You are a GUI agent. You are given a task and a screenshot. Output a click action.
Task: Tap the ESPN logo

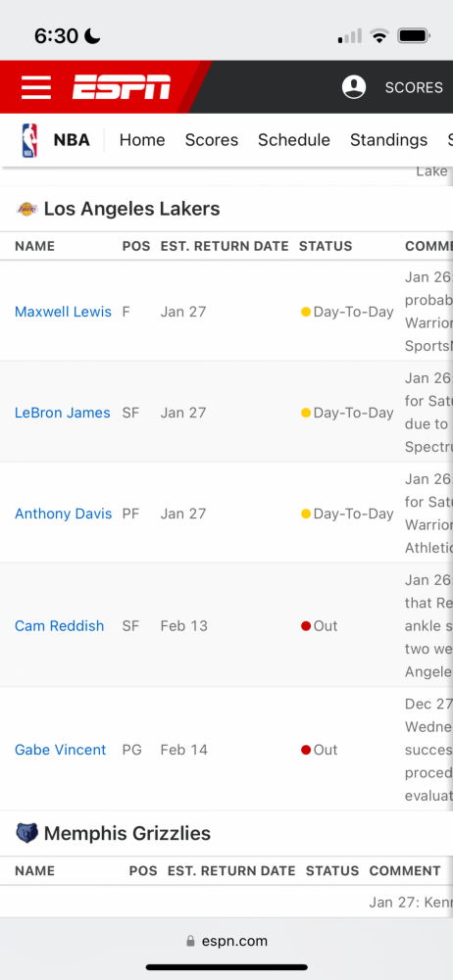[x=122, y=87]
